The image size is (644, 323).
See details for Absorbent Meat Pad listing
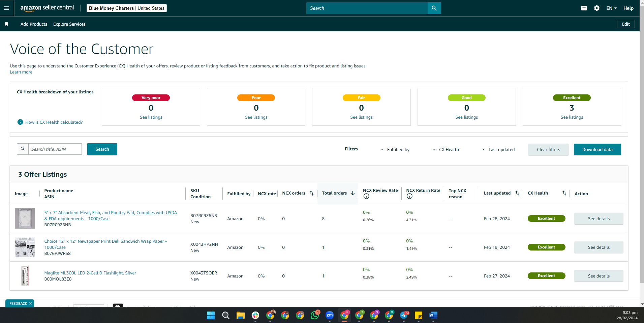[599, 218]
